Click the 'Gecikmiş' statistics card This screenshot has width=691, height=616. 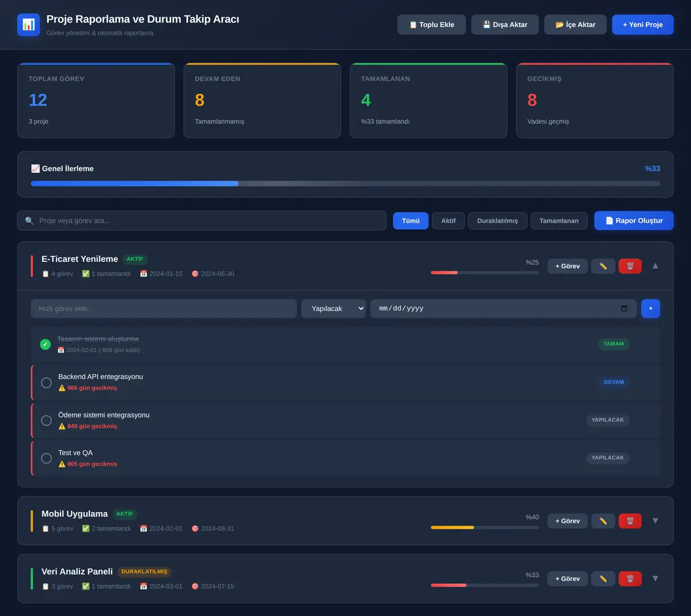595,100
